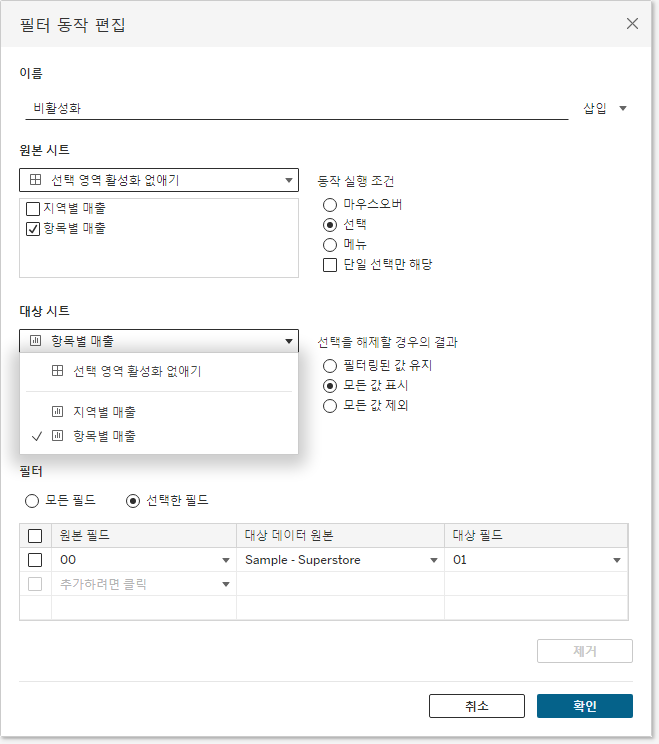Select 필터링된 값 유지 option
The height and width of the screenshot is (744, 659).
(330, 366)
